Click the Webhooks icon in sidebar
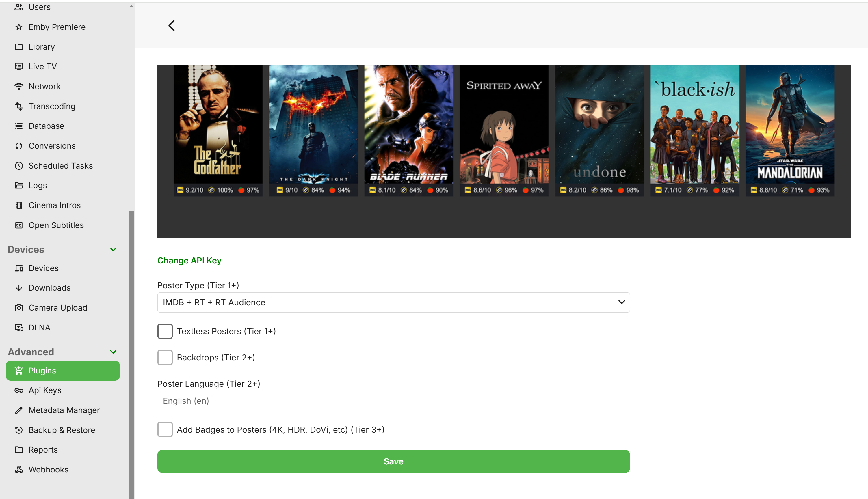 click(19, 470)
